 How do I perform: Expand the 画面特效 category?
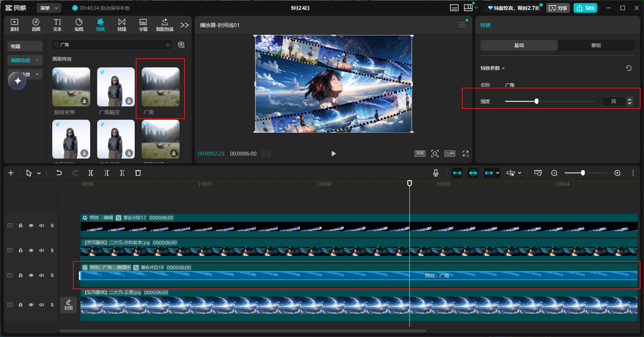coord(25,60)
